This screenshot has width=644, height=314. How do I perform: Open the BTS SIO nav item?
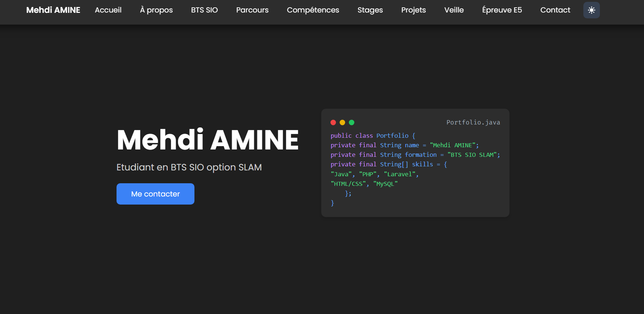(204, 10)
